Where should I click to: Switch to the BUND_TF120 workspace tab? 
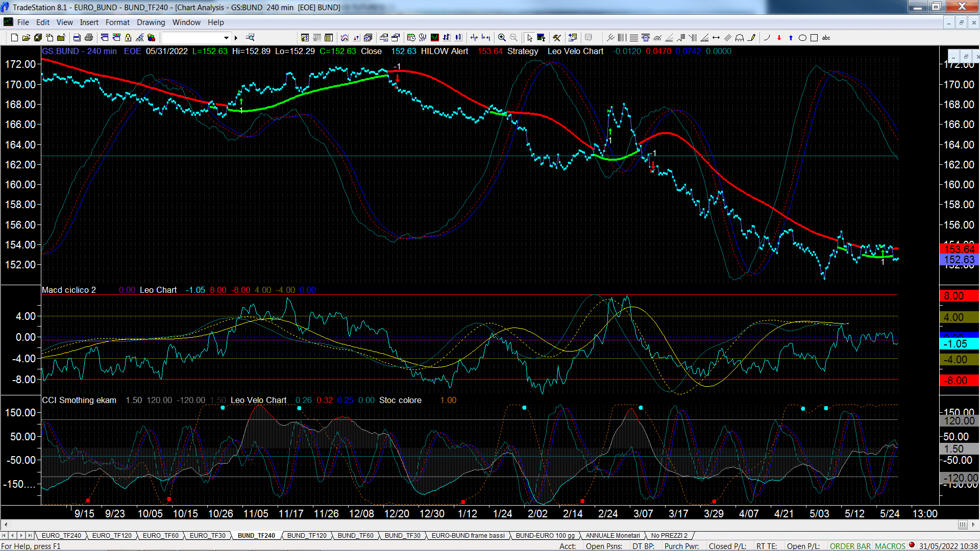[307, 536]
